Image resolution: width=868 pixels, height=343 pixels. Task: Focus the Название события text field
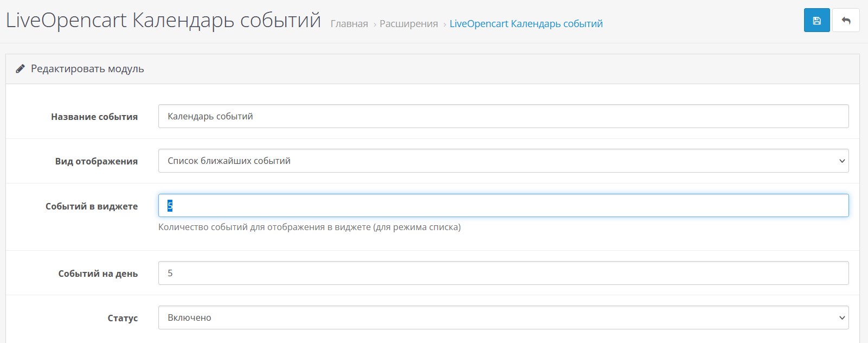tap(503, 117)
